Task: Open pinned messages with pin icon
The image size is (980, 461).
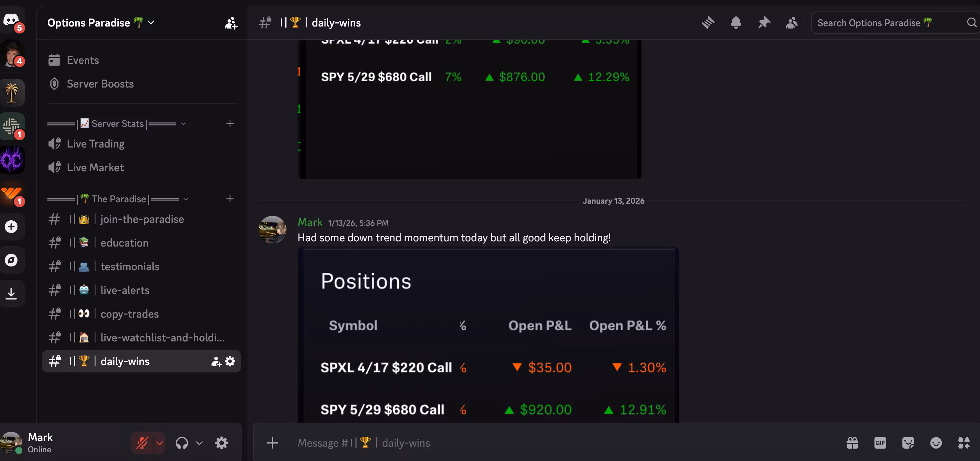Action: click(x=764, y=23)
